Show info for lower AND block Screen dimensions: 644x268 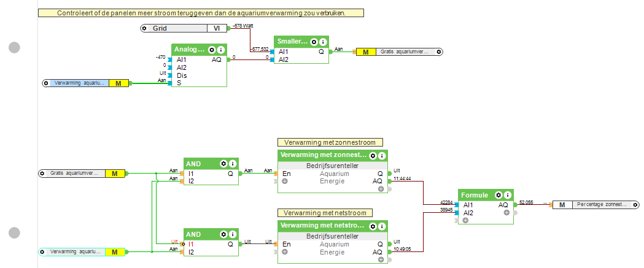tap(233, 234)
